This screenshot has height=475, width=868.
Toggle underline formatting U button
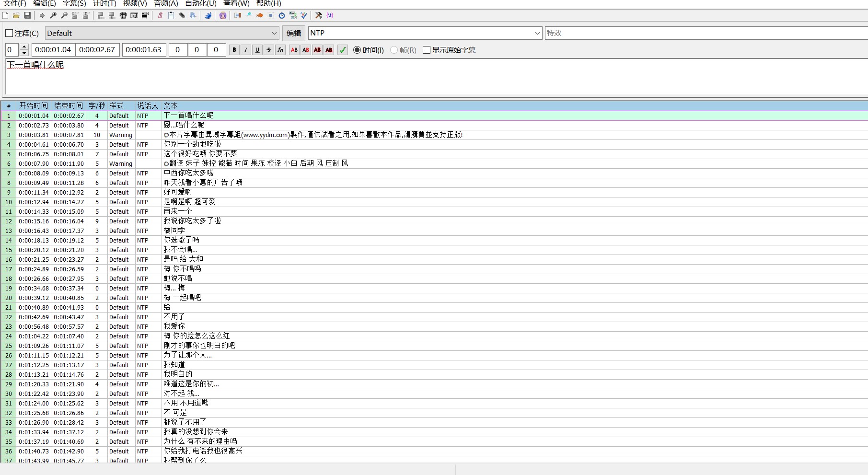point(257,50)
